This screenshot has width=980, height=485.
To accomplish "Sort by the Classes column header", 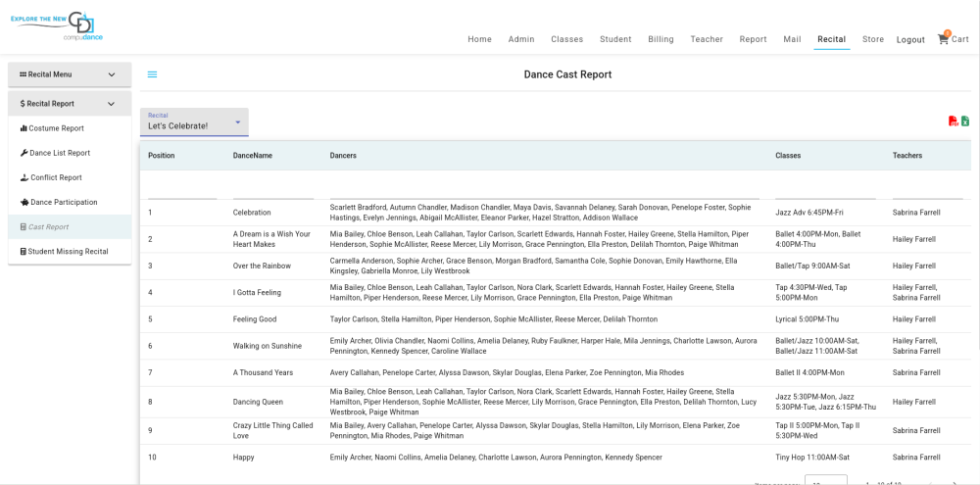I will (x=788, y=156).
